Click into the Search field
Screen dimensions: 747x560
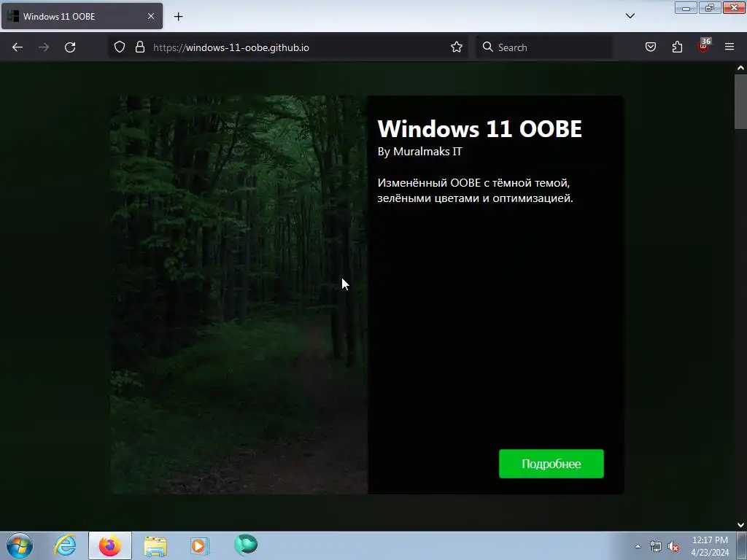pyautogui.click(x=544, y=47)
